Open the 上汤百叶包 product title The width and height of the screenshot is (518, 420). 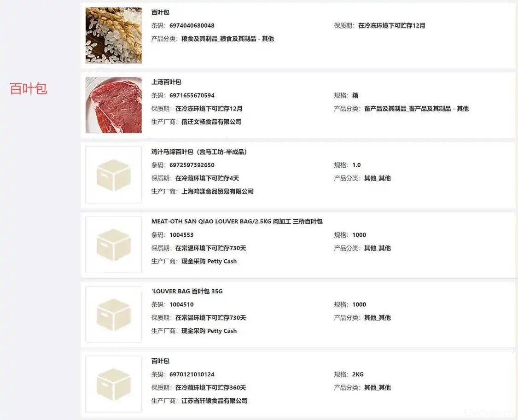[x=166, y=82]
